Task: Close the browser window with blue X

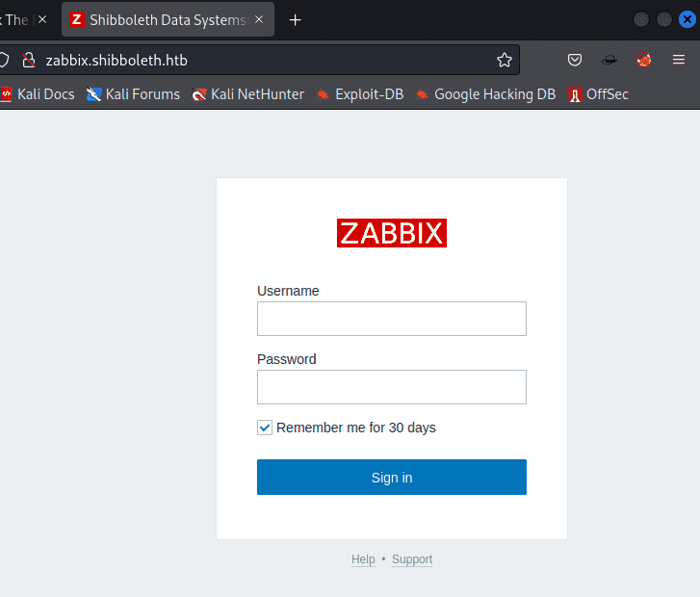Action: 687,19
